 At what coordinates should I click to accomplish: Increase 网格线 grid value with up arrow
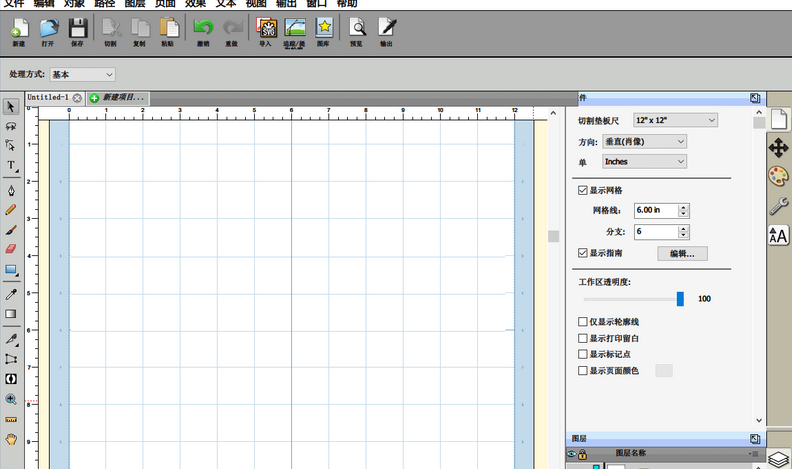click(x=683, y=207)
